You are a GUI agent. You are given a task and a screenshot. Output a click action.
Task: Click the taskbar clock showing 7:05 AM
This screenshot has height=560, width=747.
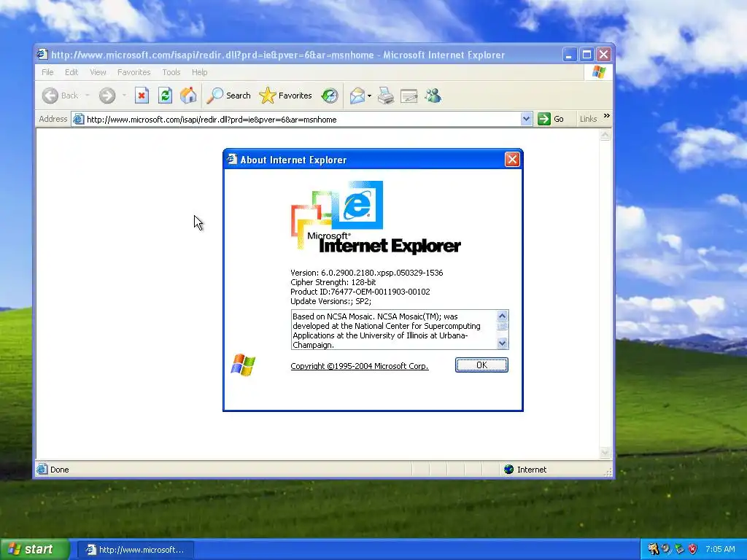click(x=720, y=550)
